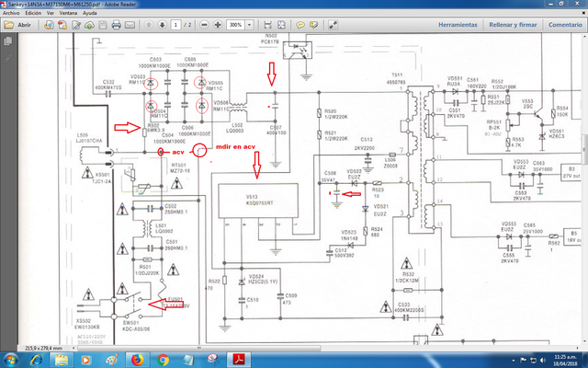Open the Windows Start button
Image resolution: width=588 pixels, height=368 pixels.
(x=10, y=360)
